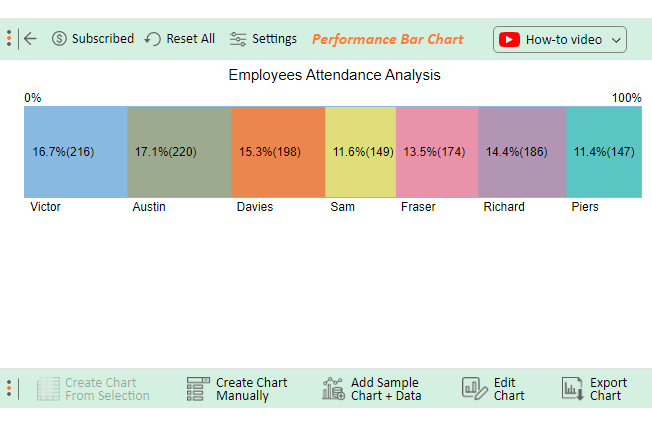
Task: Click the Sam name label
Action: (x=343, y=207)
